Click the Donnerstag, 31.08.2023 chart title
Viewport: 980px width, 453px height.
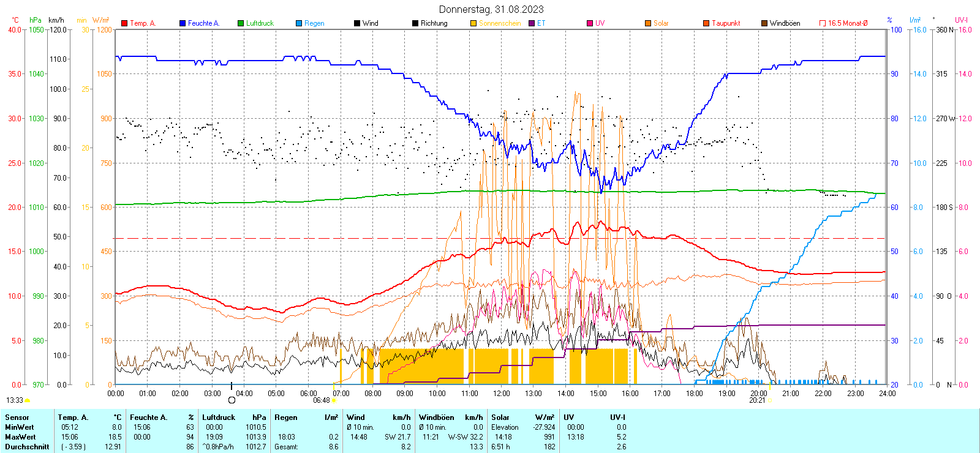point(491,9)
